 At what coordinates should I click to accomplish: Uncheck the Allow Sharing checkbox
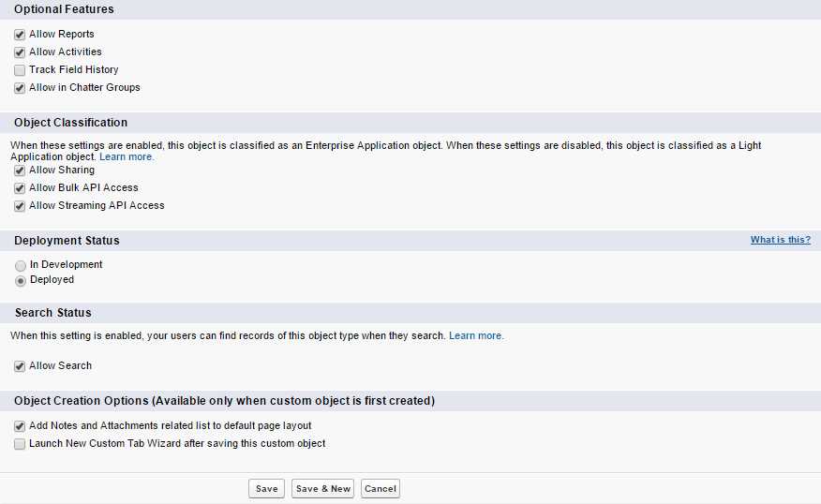pos(20,170)
